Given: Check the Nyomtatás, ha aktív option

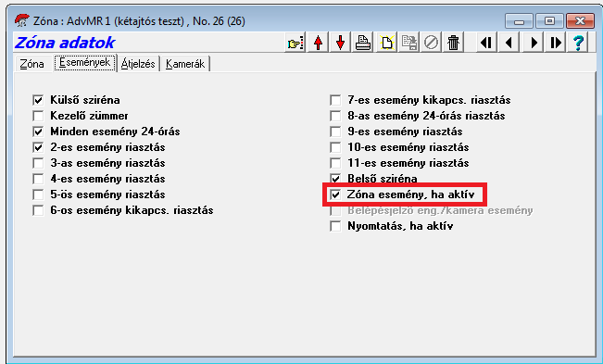Looking at the screenshot, I should [335, 226].
